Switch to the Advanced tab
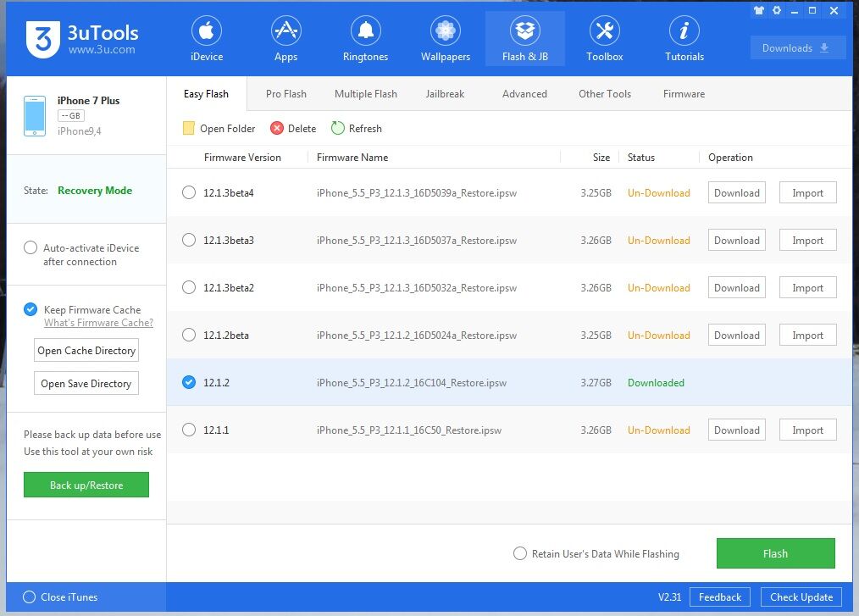Viewport: 859px width, 616px height. pyautogui.click(x=524, y=94)
